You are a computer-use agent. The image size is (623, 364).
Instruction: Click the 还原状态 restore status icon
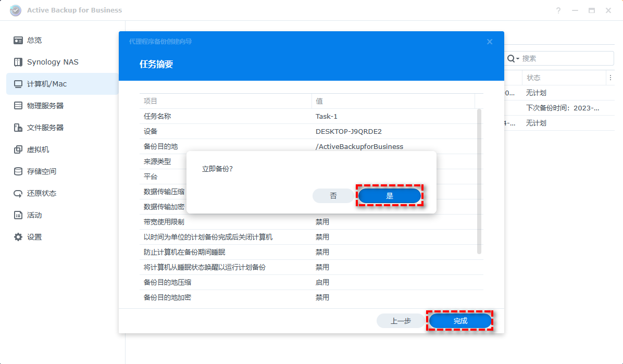tap(18, 193)
